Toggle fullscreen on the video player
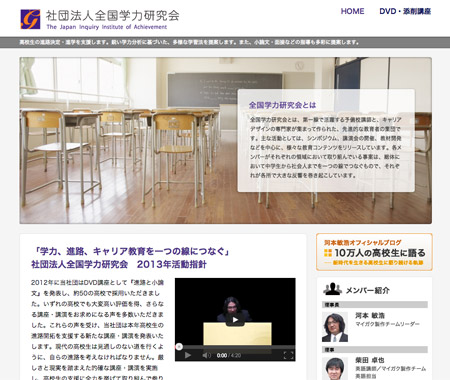This screenshot has width=450, height=380. tap(288, 355)
